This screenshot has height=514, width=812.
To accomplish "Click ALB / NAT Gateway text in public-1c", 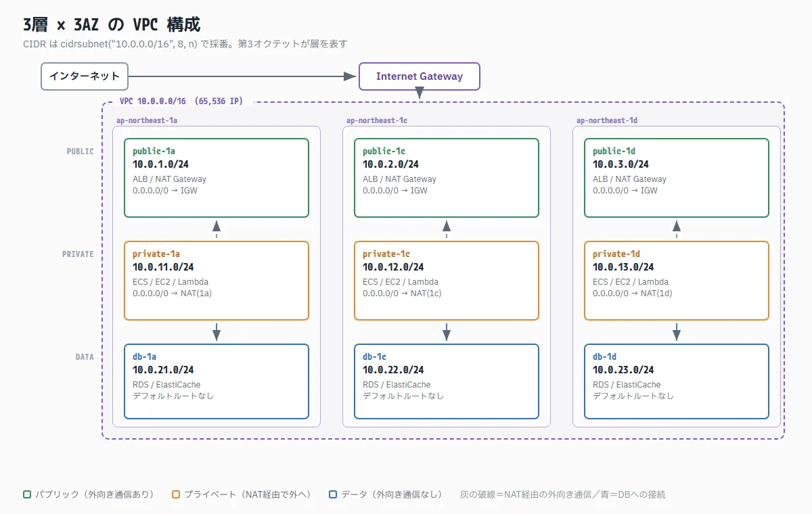I will [399, 179].
